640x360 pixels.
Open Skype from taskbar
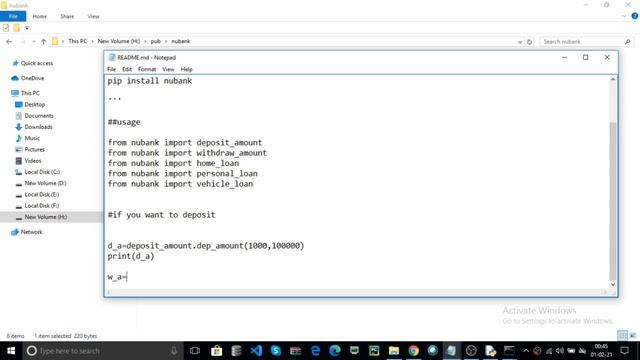tap(276, 351)
